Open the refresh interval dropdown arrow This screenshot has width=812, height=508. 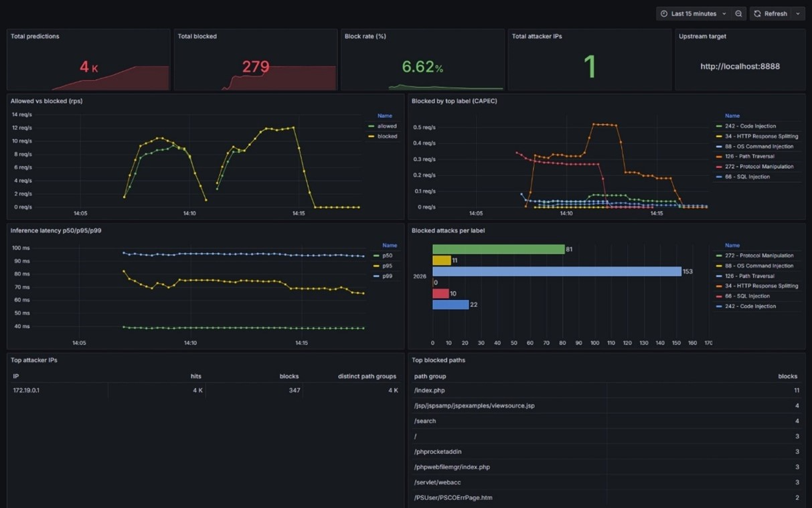click(798, 13)
